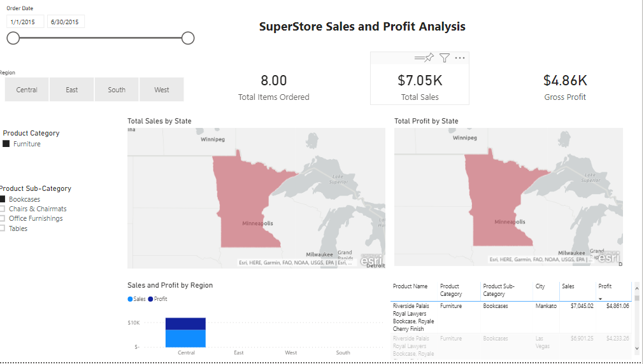The width and height of the screenshot is (644, 364).
Task: Click the end date field 6/30/2015
Action: tap(66, 22)
